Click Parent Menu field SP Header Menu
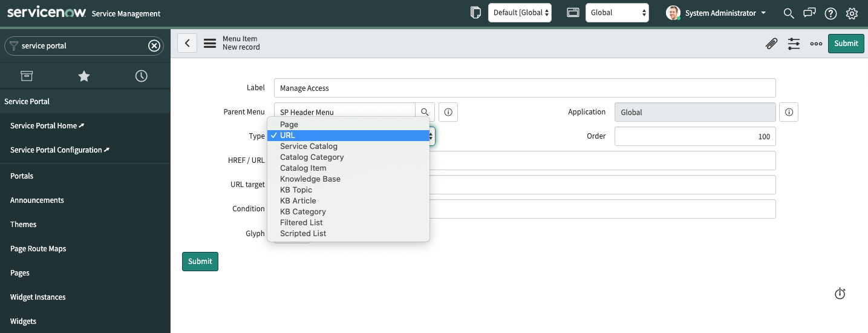The width and height of the screenshot is (868, 333). pos(344,112)
